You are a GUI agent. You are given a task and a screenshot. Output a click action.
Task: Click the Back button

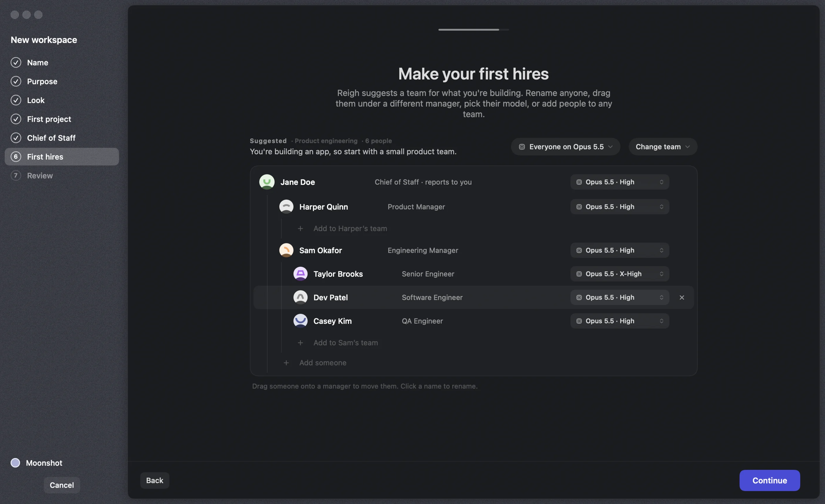click(155, 480)
